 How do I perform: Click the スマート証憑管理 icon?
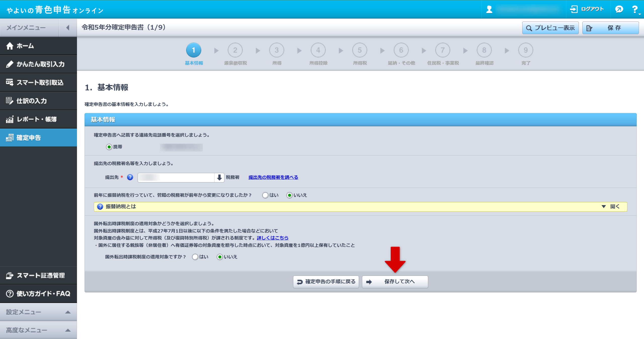point(10,276)
